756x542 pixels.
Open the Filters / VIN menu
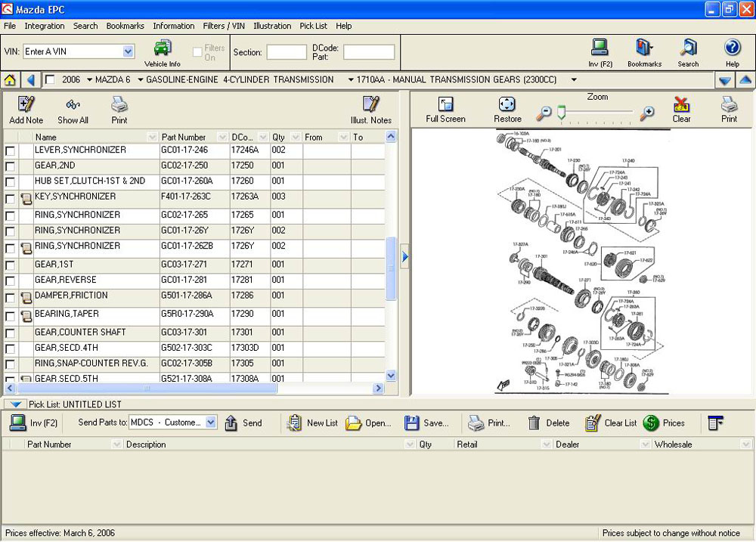(x=224, y=26)
